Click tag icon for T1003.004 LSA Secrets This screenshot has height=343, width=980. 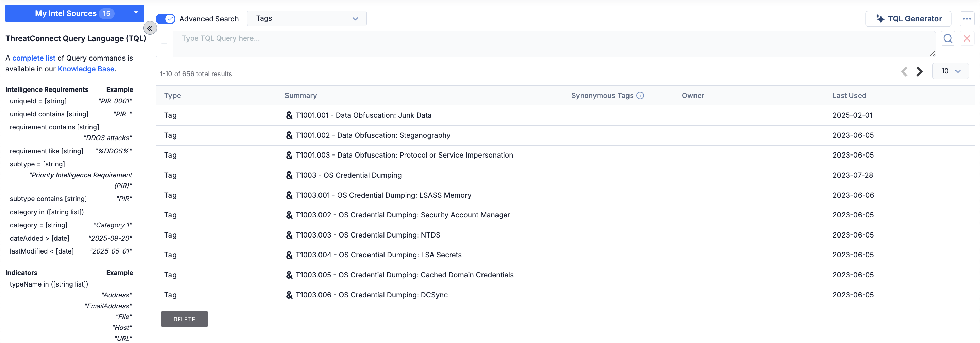tap(289, 255)
